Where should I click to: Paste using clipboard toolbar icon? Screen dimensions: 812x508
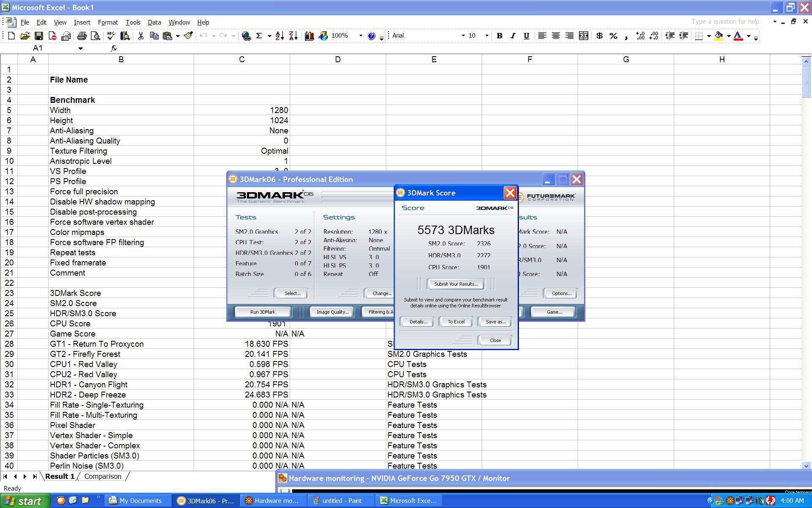167,36
